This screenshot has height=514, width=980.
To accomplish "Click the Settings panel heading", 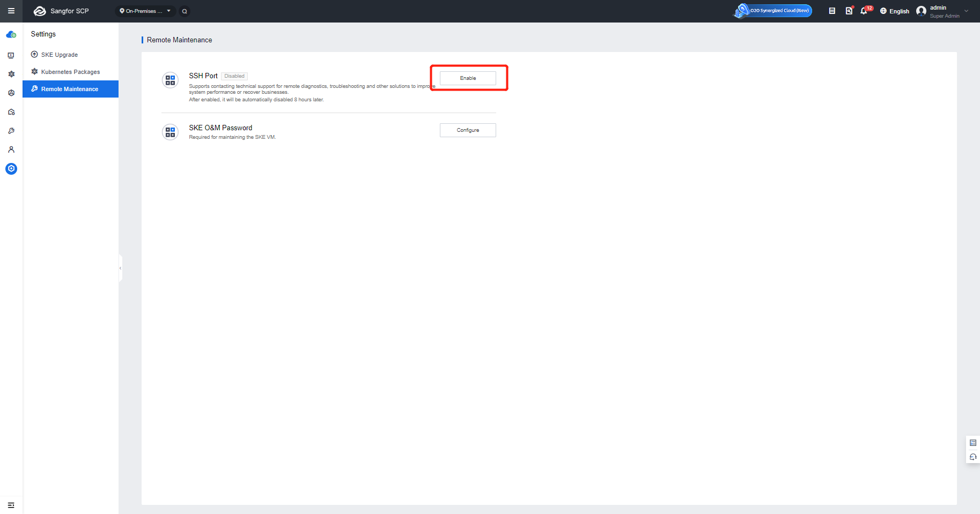I will pos(43,34).
